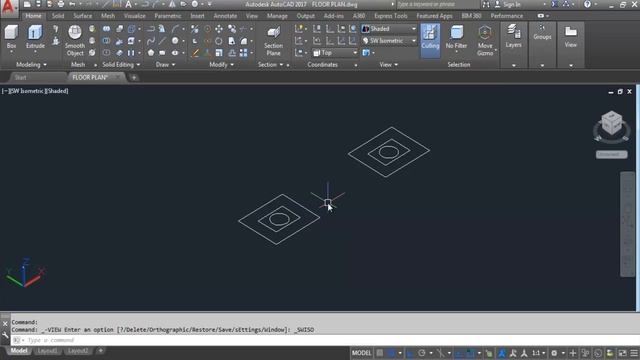
Task: Click the viewport controls SW Isometric label
Action: pyautogui.click(x=27, y=91)
